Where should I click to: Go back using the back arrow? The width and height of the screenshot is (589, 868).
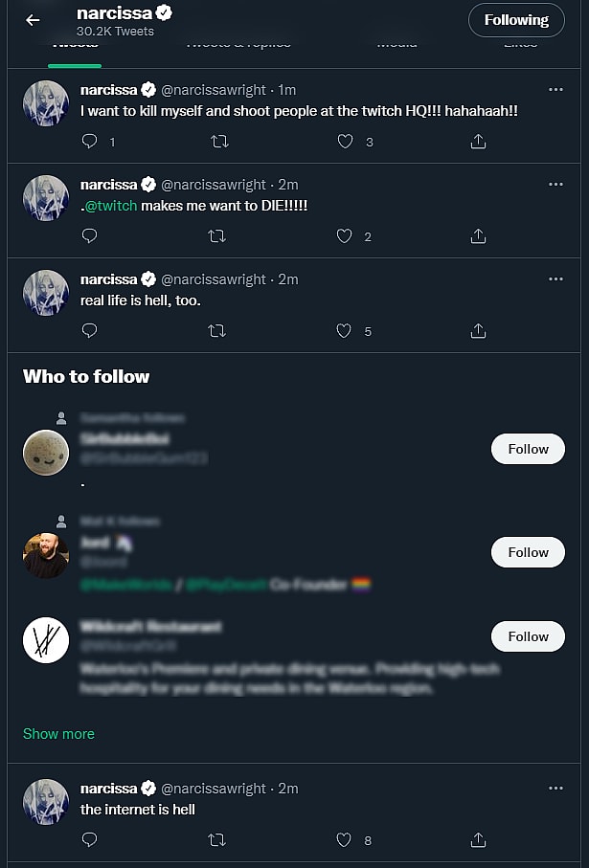coord(33,20)
